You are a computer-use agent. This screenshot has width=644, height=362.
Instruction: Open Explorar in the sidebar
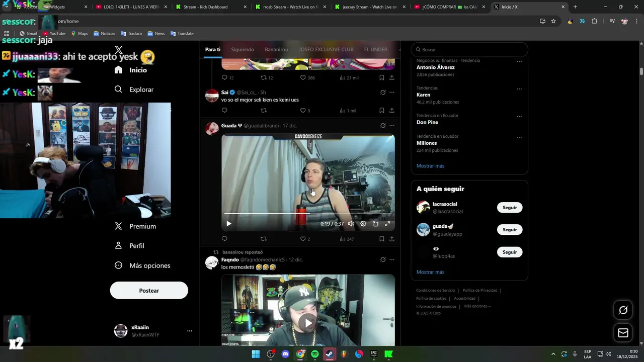134,89
